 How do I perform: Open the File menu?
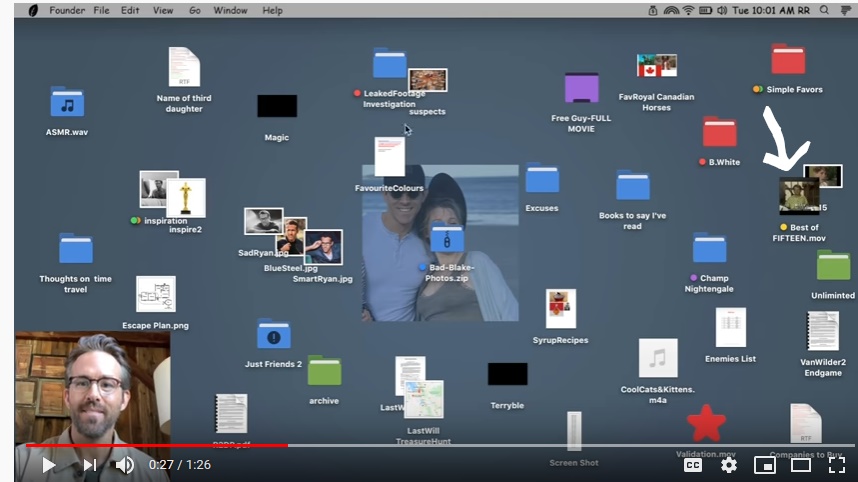(x=101, y=10)
